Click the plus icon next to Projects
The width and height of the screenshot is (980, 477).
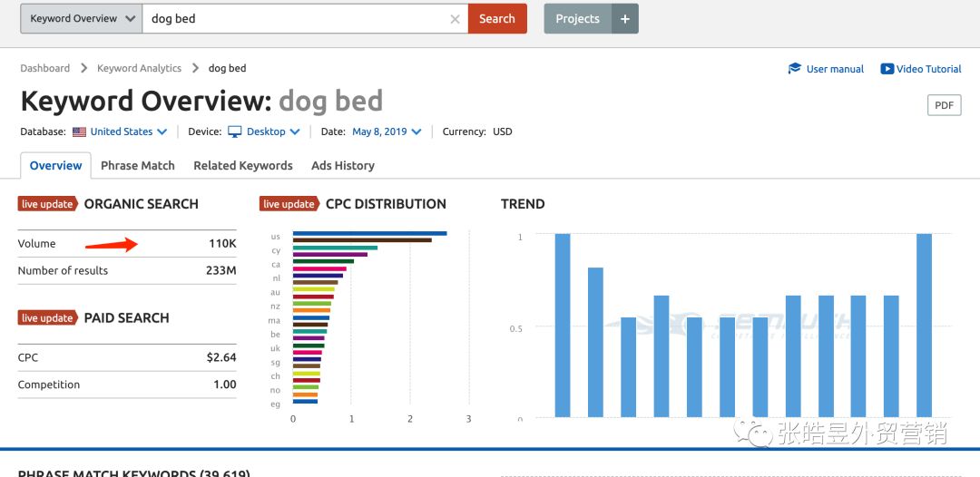(x=625, y=19)
